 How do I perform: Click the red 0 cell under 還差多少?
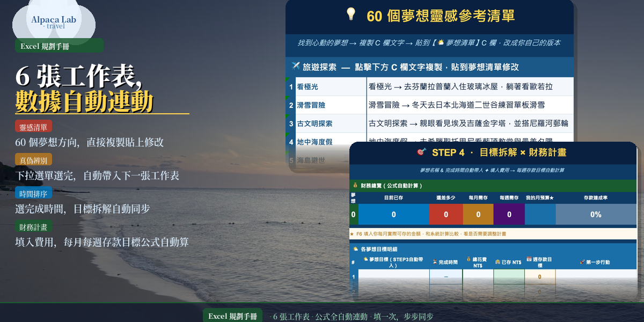445,214
